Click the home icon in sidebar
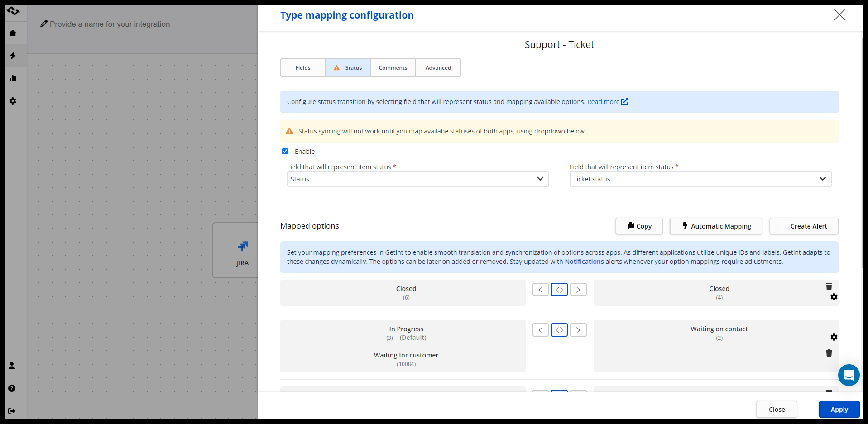The width and height of the screenshot is (868, 424). click(13, 33)
